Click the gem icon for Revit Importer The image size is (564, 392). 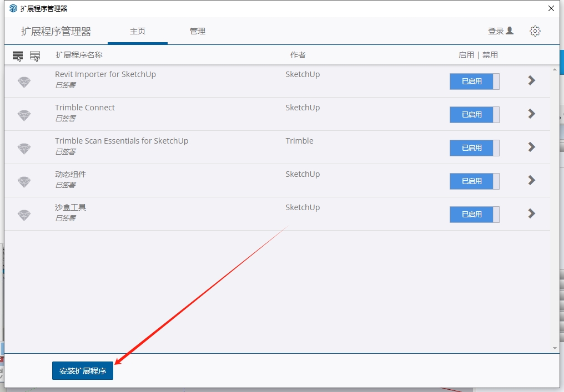click(x=24, y=82)
